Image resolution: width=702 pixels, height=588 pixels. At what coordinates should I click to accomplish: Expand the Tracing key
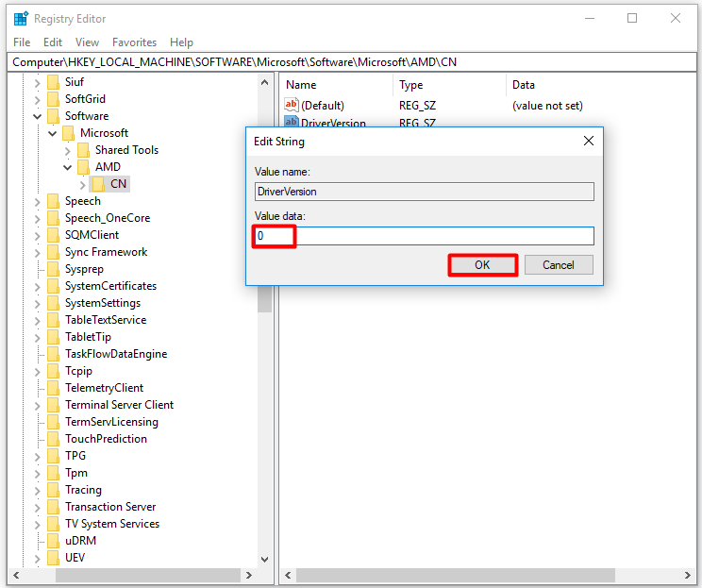pyautogui.click(x=38, y=491)
